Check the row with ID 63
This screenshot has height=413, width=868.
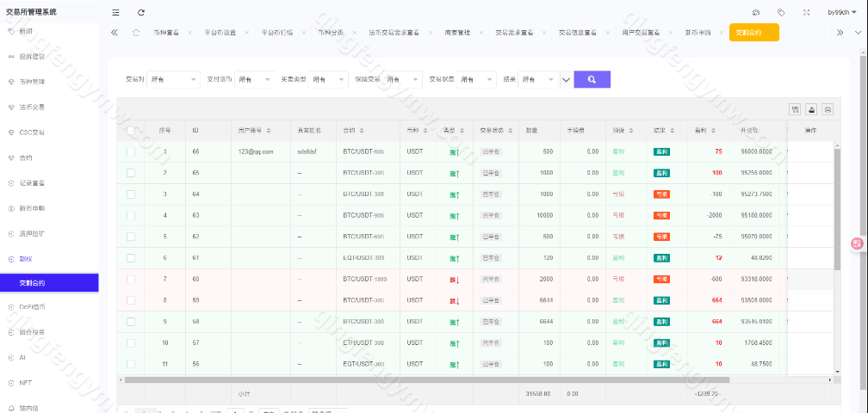point(131,215)
